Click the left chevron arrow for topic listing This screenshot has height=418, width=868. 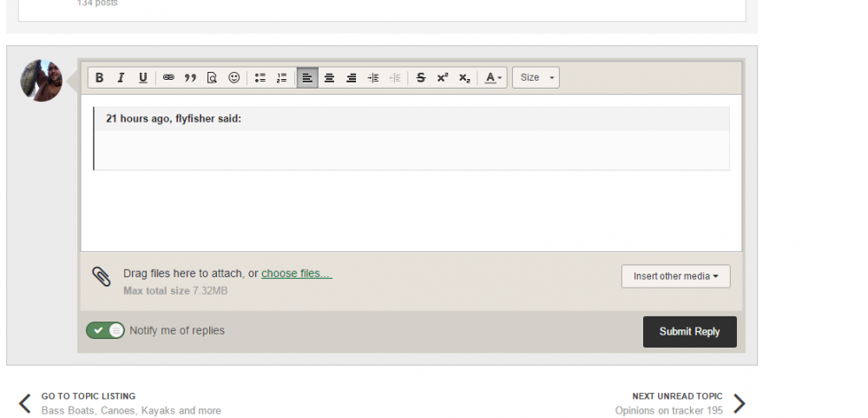click(x=25, y=403)
